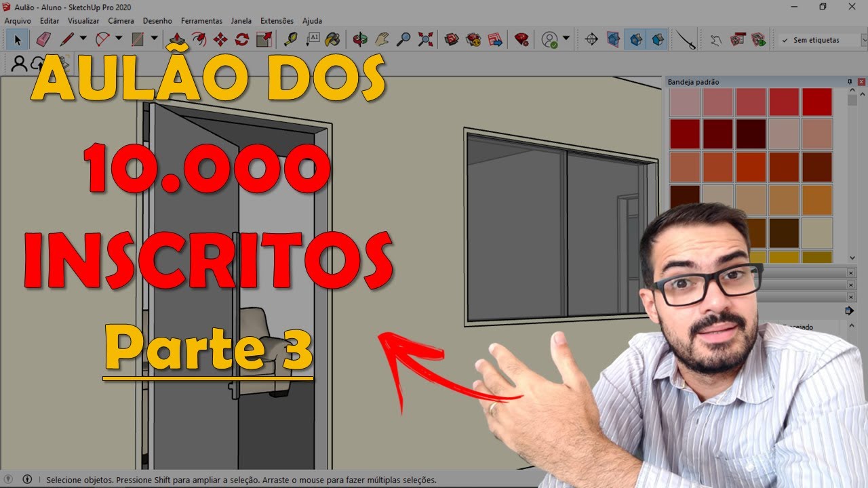Open the 3D Warehouse icon
This screenshot has width=868, height=488.
tap(452, 39)
